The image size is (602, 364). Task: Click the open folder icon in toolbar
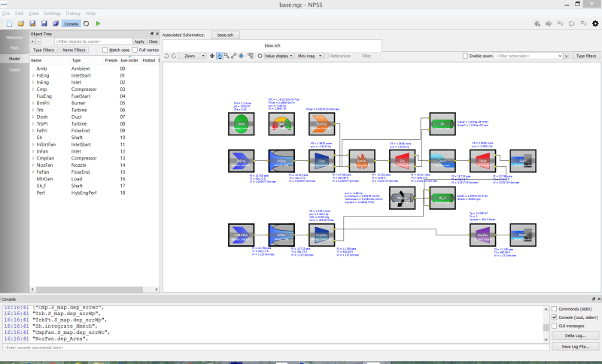21,23
